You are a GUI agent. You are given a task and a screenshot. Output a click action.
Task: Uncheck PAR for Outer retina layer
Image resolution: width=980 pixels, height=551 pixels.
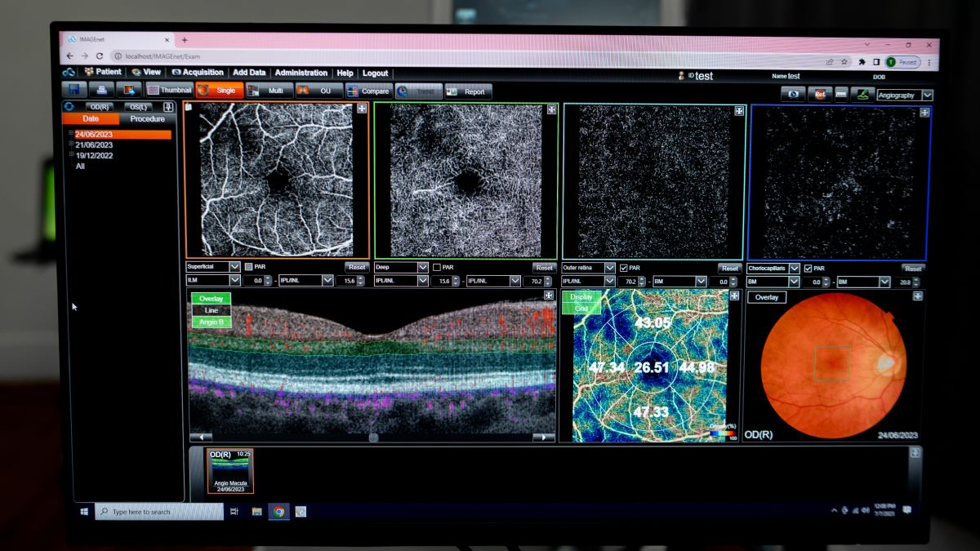coord(623,268)
